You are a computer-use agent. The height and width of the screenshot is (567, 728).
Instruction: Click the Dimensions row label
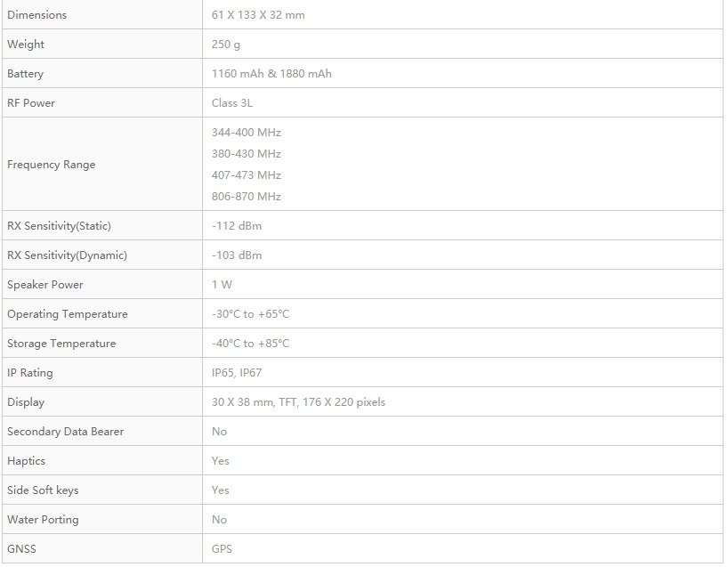[x=36, y=15]
